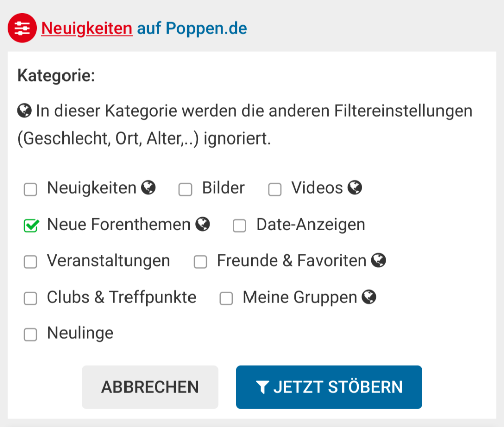Check Freunde & Favoriten
The height and width of the screenshot is (427, 504).
point(200,262)
